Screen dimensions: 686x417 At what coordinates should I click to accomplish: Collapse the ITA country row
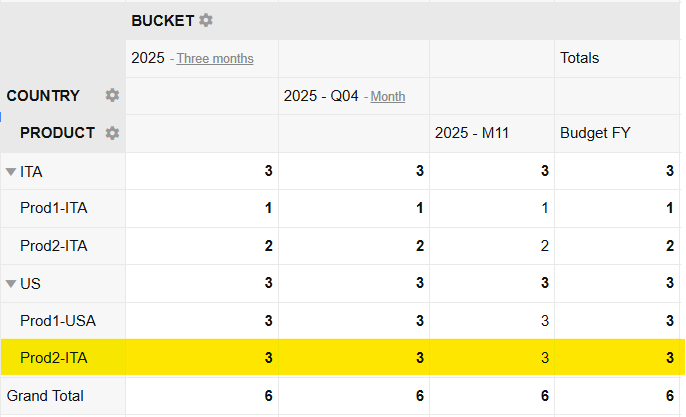pos(11,172)
